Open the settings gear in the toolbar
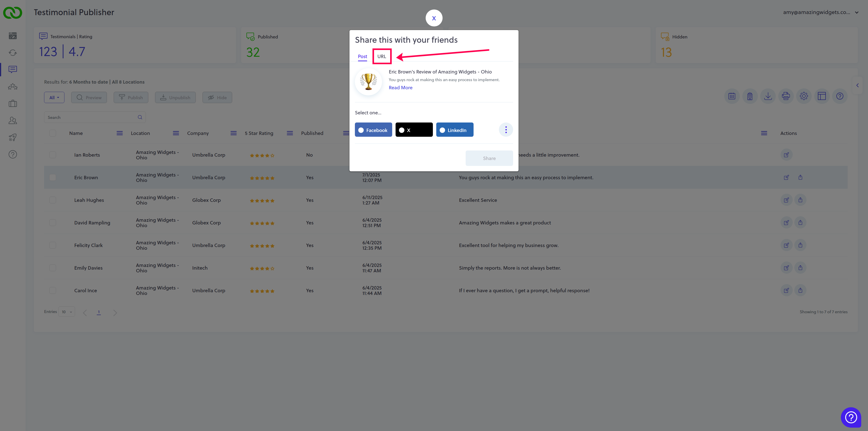Screen dimensions: 868x431 [804, 96]
